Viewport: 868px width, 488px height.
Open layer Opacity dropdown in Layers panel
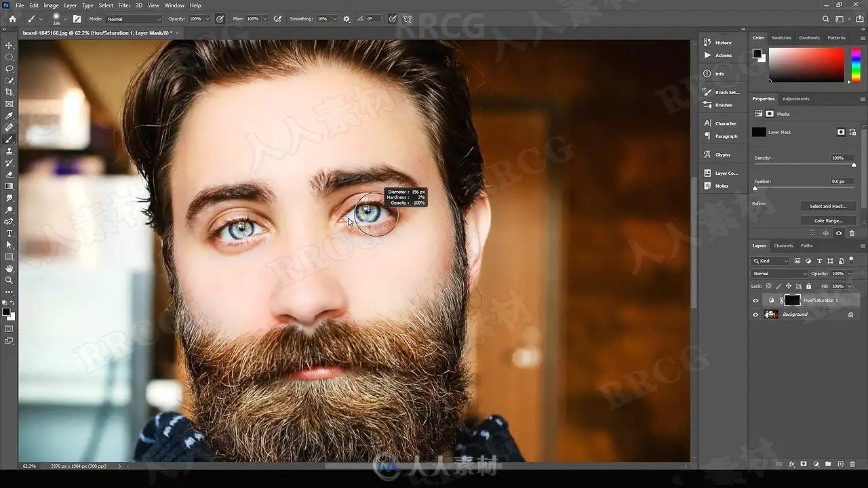tap(850, 274)
